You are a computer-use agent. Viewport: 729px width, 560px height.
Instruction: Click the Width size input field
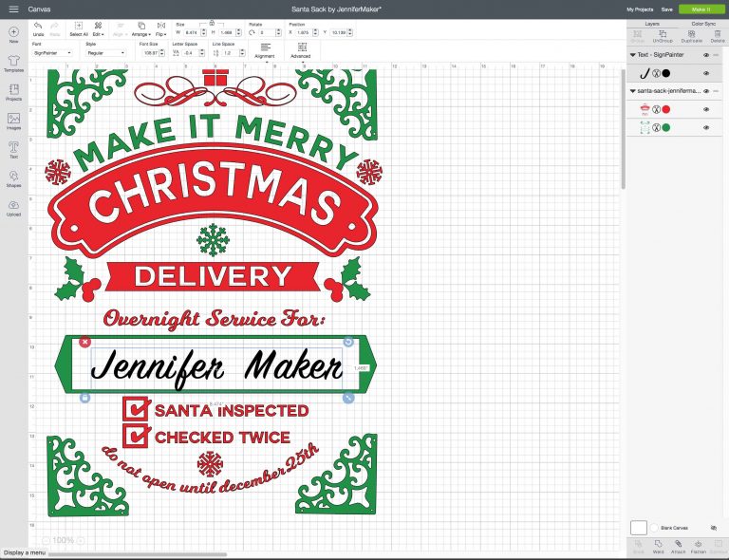(x=192, y=32)
